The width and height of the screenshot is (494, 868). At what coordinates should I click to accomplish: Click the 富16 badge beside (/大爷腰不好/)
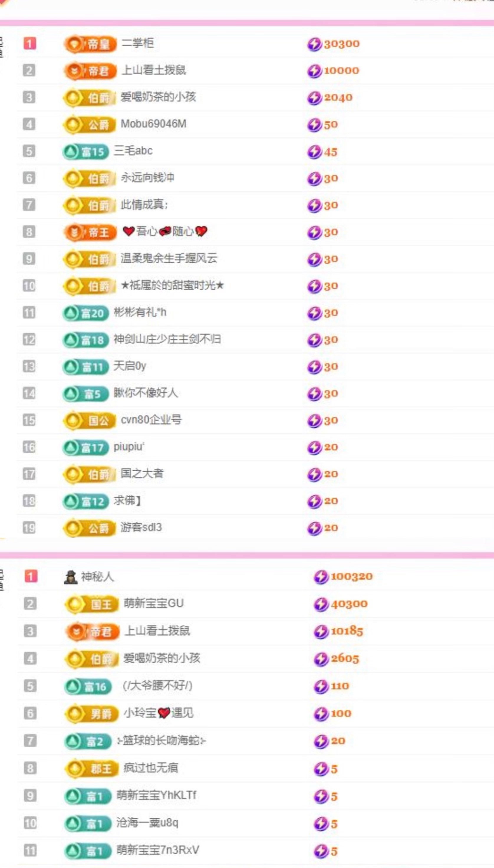click(x=88, y=686)
